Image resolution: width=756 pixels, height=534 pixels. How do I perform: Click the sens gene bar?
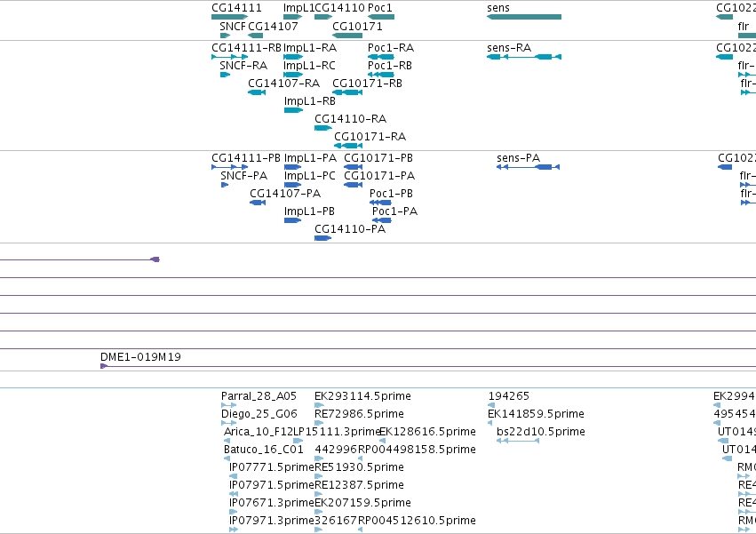(x=524, y=17)
